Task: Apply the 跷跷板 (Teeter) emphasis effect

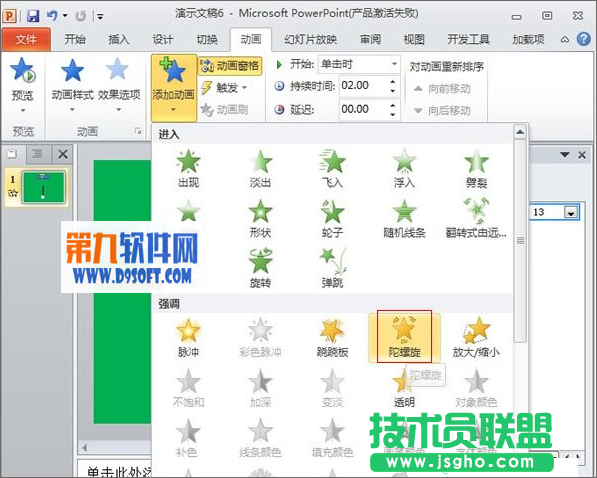Action: [332, 338]
